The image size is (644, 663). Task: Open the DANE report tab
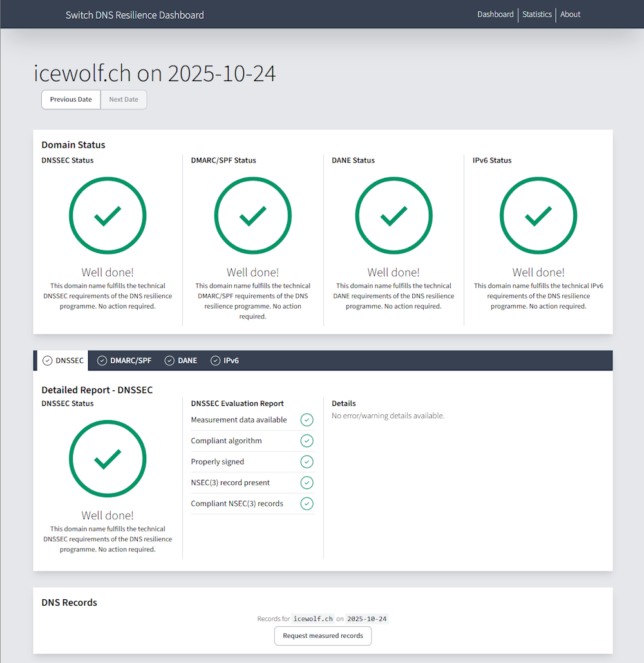click(x=181, y=361)
